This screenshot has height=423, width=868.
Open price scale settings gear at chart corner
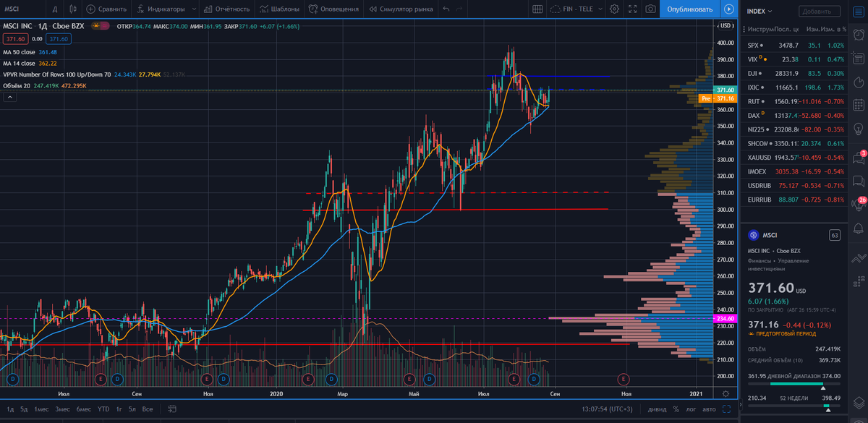(x=726, y=393)
